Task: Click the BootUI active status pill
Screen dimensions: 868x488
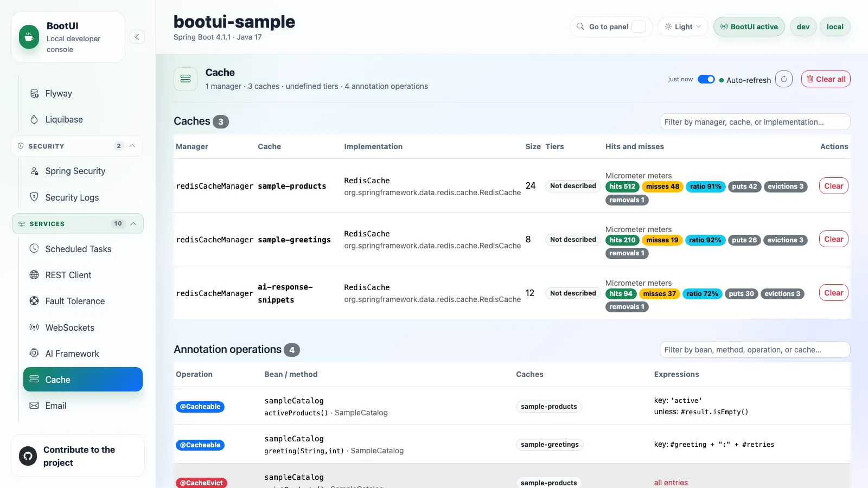Action: point(749,27)
